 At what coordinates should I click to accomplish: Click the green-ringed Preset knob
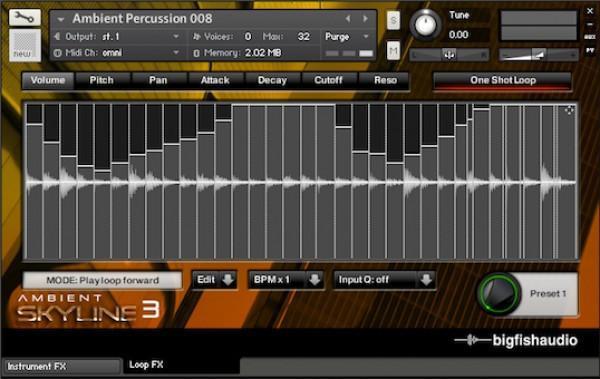pos(499,294)
